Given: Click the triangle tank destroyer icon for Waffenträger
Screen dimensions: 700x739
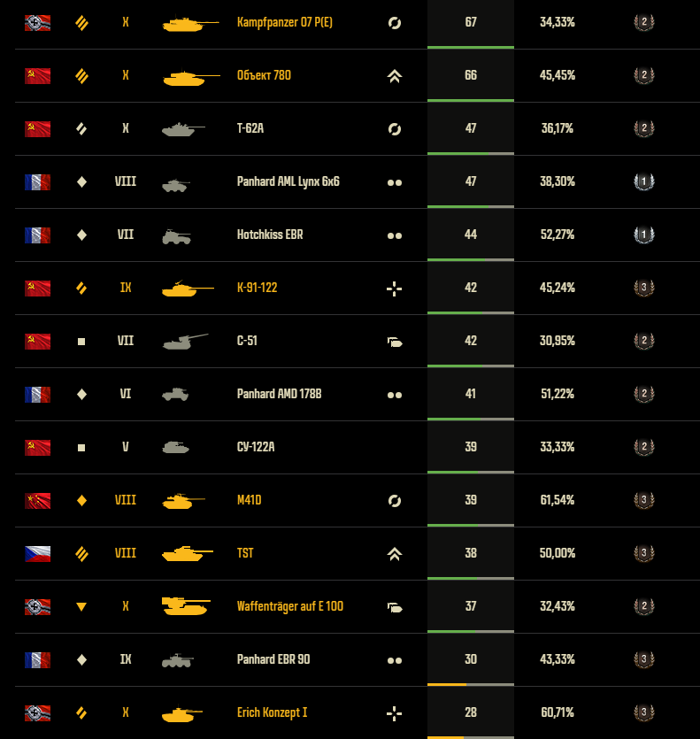Looking at the screenshot, I should tap(81, 606).
